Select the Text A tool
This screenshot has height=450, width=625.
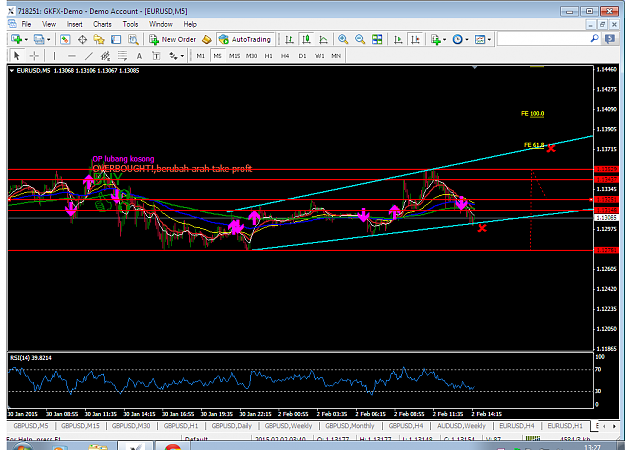[x=139, y=56]
